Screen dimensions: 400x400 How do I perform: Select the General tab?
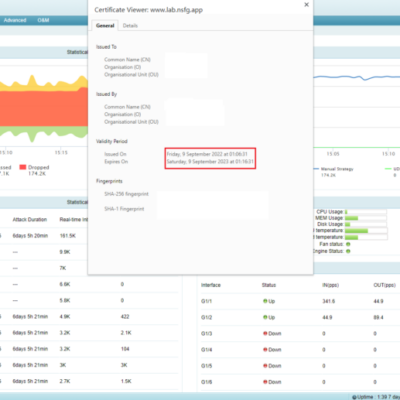105,26
